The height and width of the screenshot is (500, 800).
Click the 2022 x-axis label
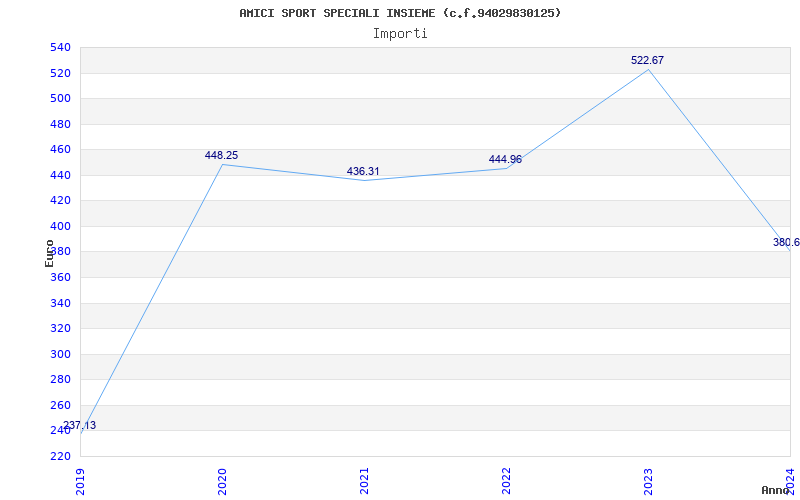coord(506,482)
